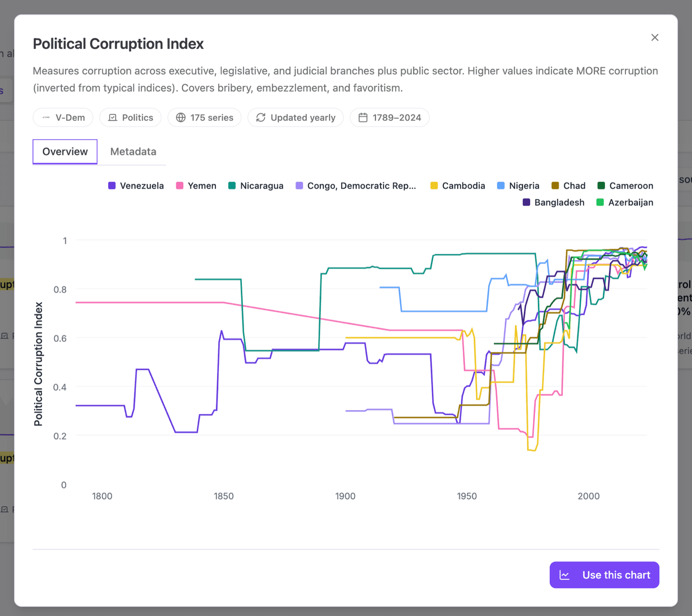The image size is (692, 616).
Task: Click the Azerbaijan legend label
Action: point(631,202)
